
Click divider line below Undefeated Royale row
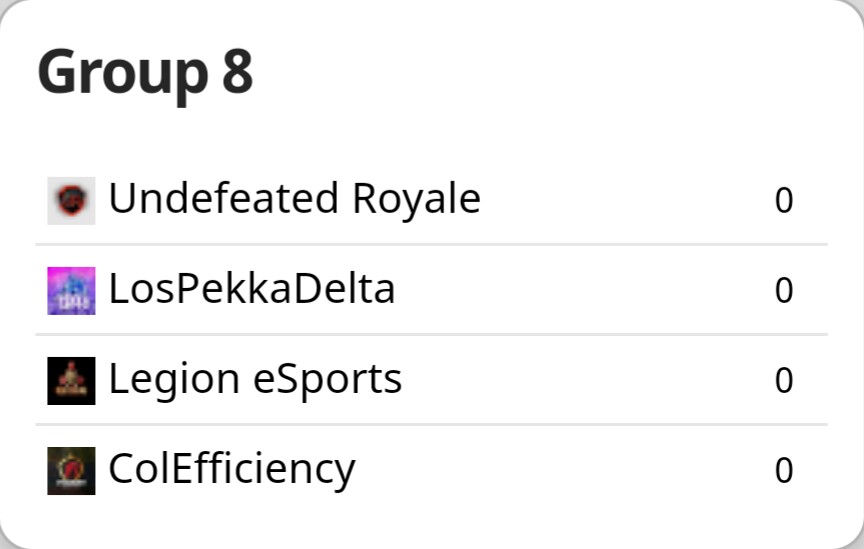click(x=432, y=244)
